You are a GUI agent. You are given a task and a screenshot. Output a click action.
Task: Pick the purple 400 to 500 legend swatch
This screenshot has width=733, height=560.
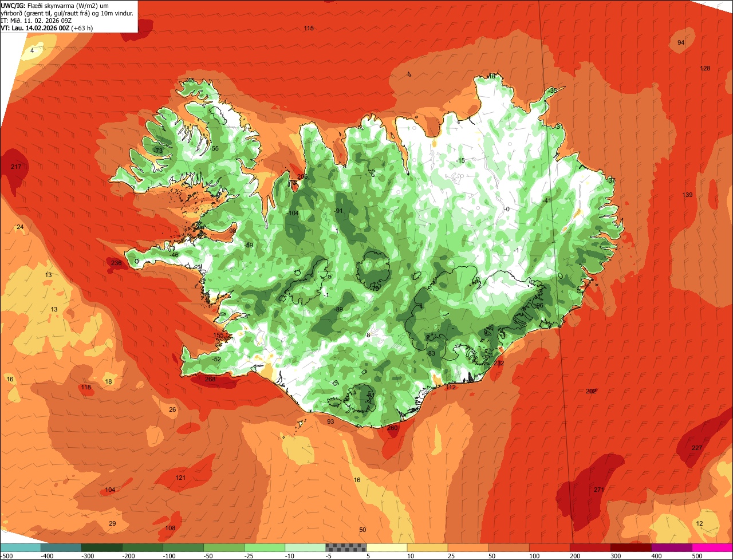tap(671, 547)
